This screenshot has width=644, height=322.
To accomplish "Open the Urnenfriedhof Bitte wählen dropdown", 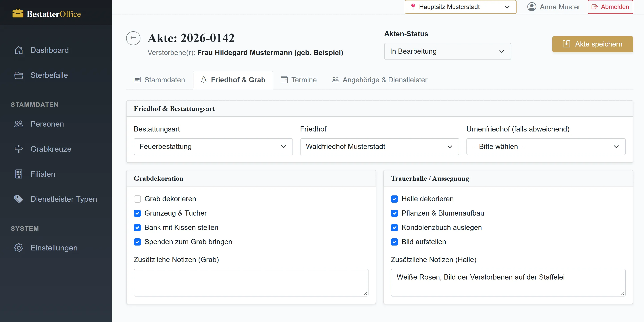I will [546, 146].
